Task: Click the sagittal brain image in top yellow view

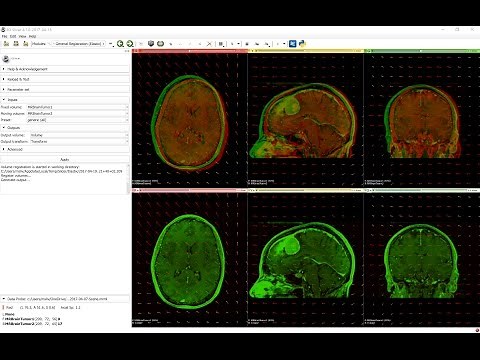Action: pyautogui.click(x=303, y=121)
